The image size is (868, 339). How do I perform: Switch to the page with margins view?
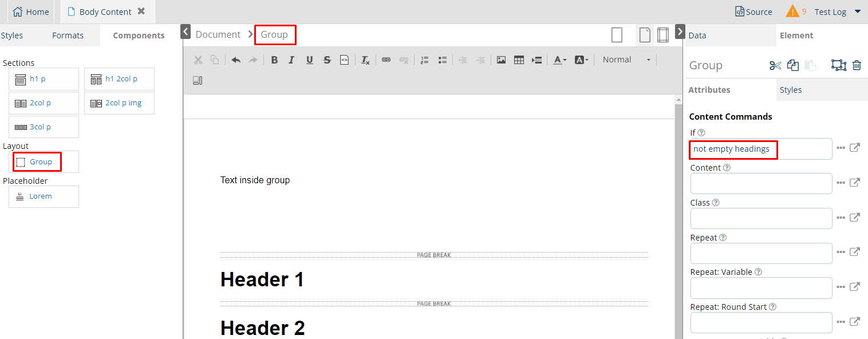(662, 35)
